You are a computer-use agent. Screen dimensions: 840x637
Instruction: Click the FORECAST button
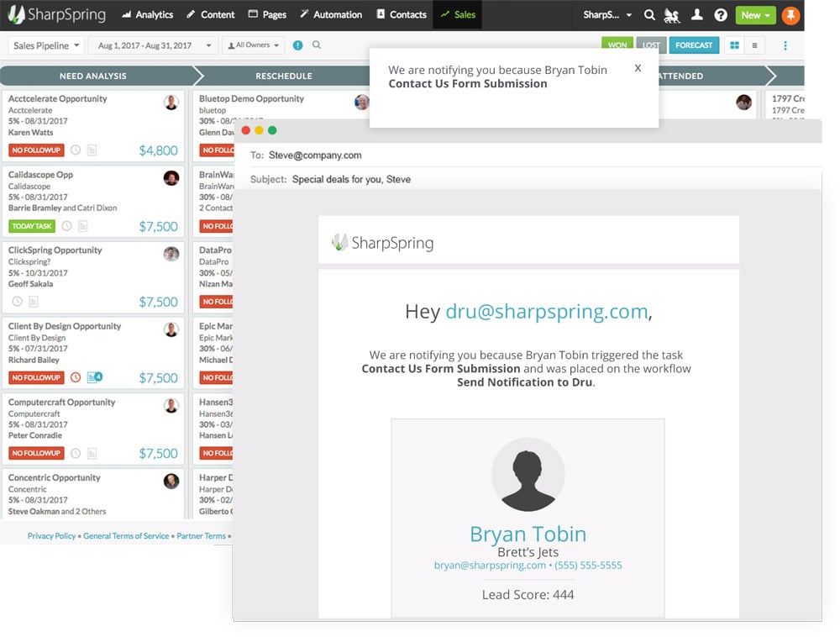tap(695, 45)
